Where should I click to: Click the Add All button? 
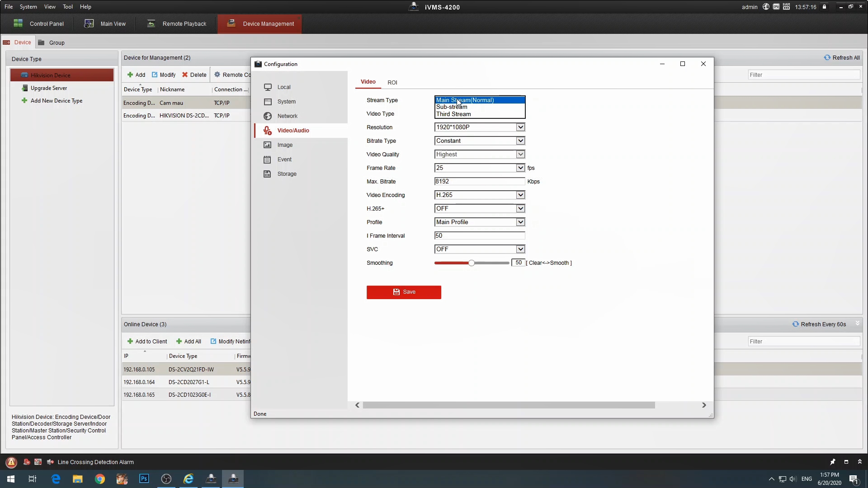189,342
